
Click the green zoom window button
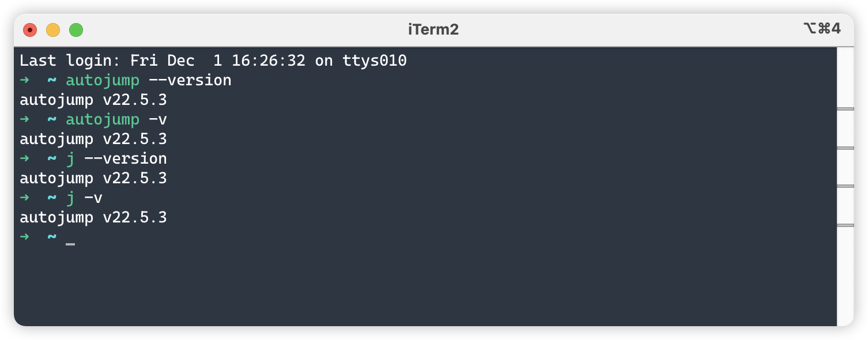76,30
